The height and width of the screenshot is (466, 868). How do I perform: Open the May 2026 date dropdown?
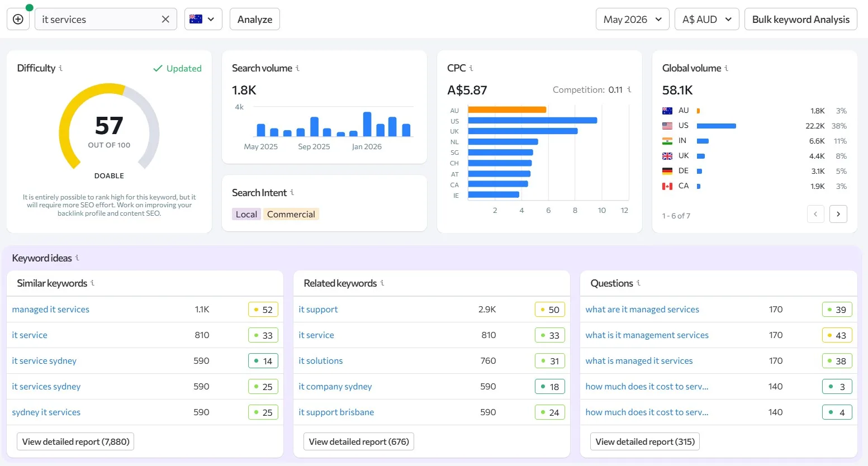pos(633,19)
